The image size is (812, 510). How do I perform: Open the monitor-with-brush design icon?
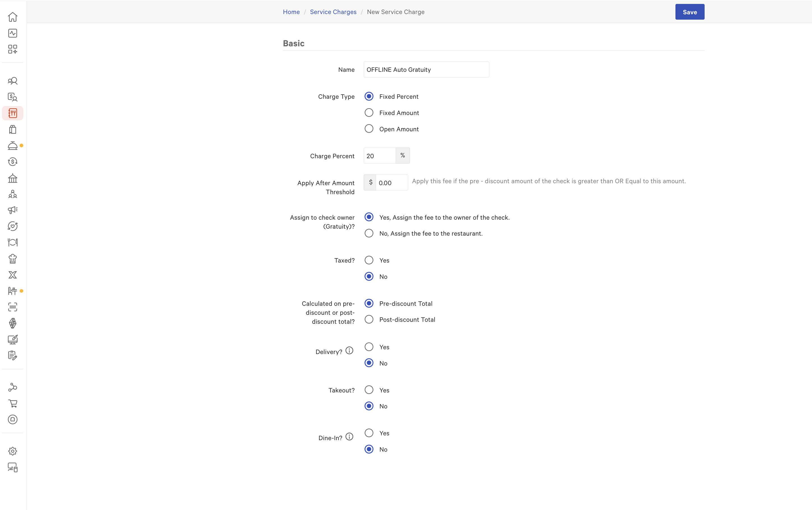point(12,339)
